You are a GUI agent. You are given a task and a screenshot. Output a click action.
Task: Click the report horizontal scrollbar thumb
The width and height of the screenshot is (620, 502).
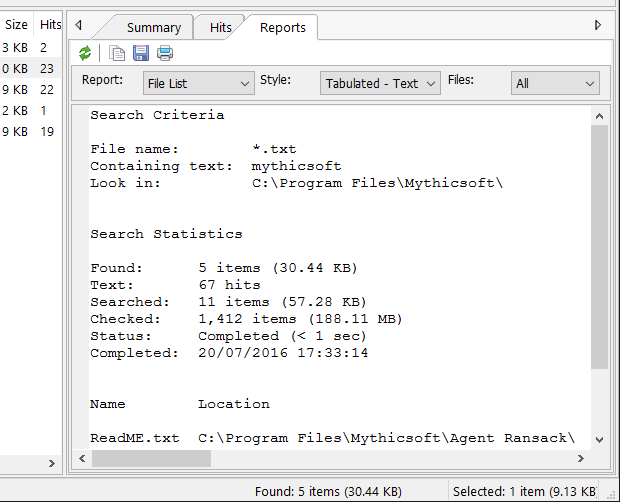pos(151,459)
